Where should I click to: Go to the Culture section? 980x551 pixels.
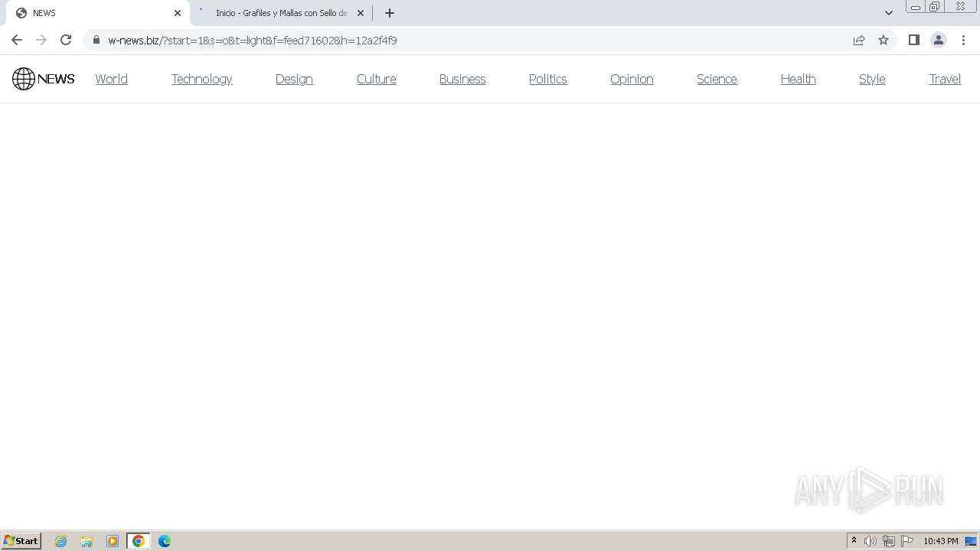click(377, 79)
